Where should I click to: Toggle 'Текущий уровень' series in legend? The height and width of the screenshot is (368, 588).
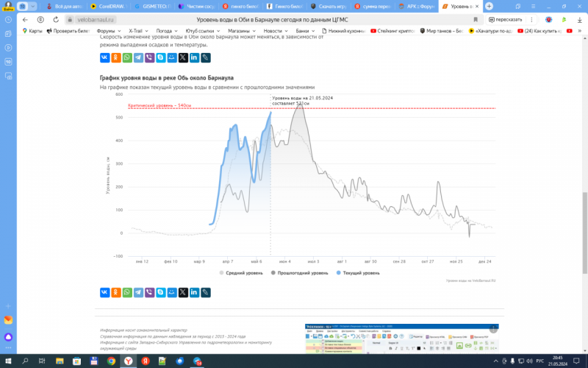pos(356,273)
